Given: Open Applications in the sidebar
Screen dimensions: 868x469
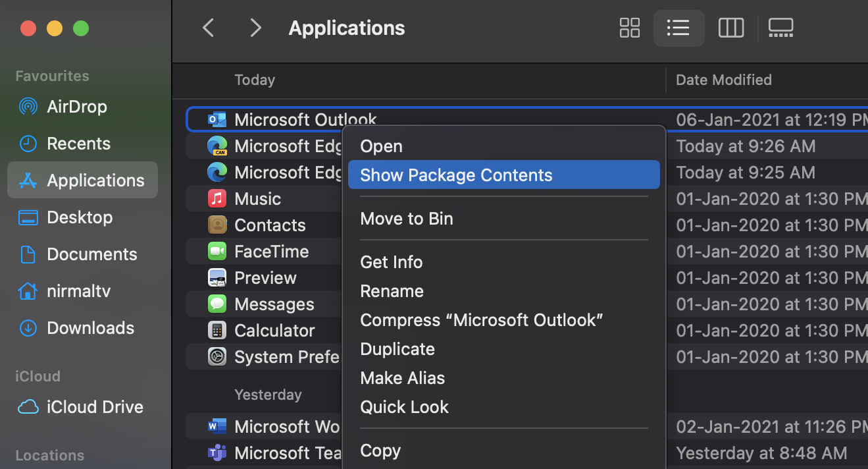Looking at the screenshot, I should pos(82,180).
